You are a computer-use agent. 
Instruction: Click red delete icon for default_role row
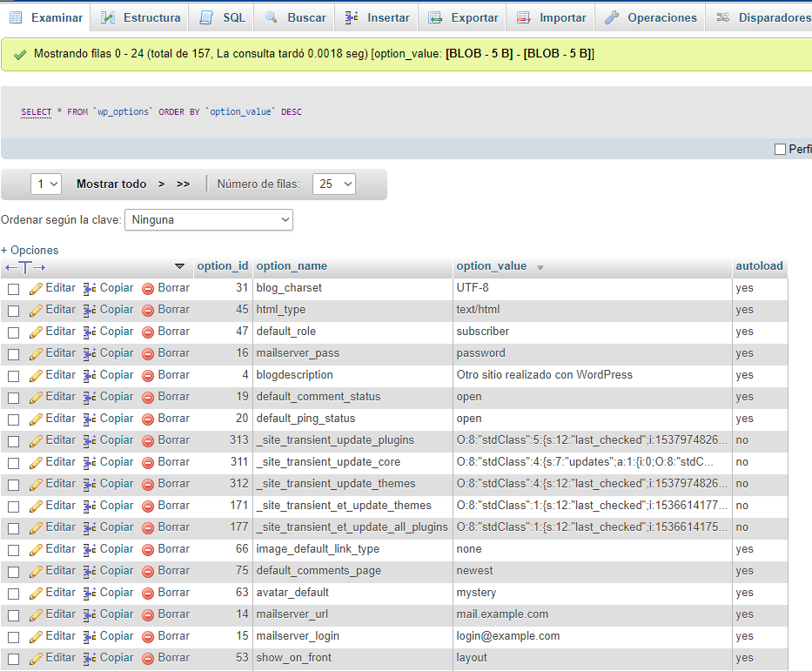[148, 332]
